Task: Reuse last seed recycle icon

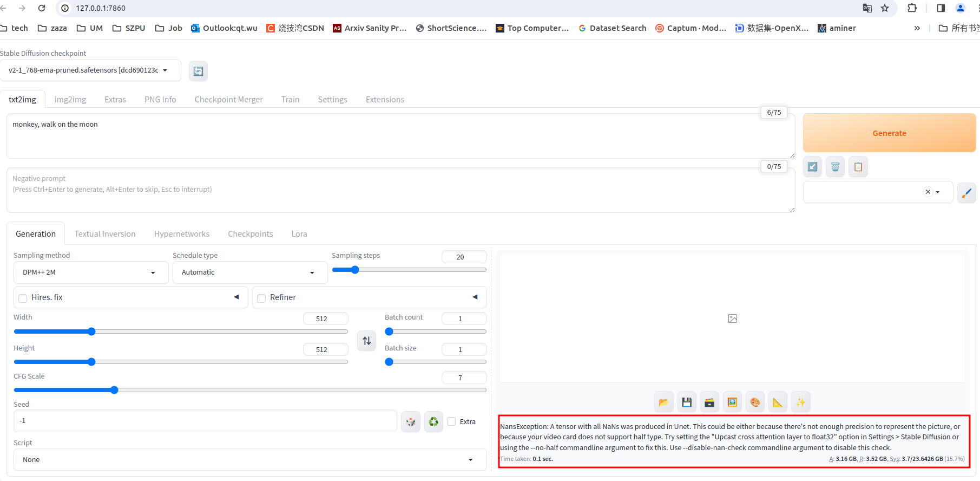Action: click(x=433, y=421)
